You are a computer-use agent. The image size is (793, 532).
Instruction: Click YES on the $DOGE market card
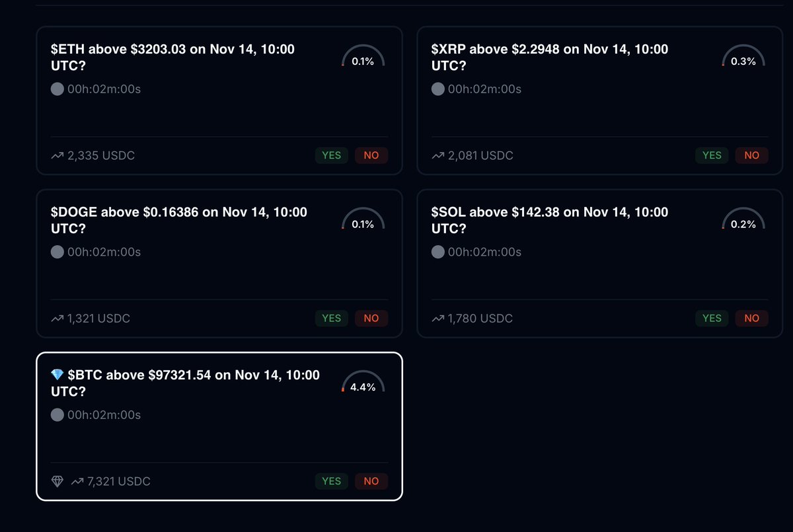click(331, 318)
